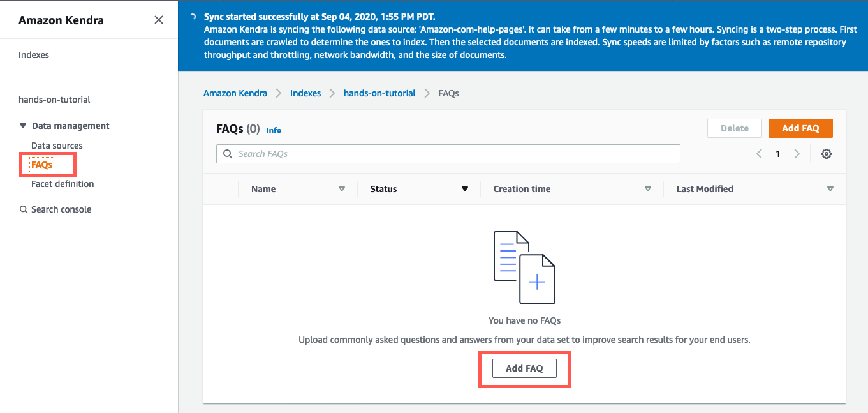Go to previous page of FAQs
Viewport: 868px width, 413px height.
point(759,154)
